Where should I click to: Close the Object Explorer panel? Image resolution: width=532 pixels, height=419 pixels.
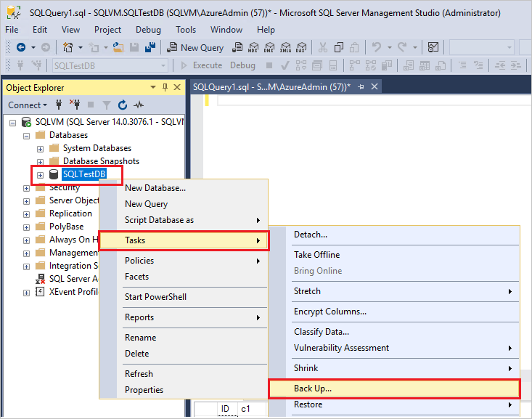[177, 88]
